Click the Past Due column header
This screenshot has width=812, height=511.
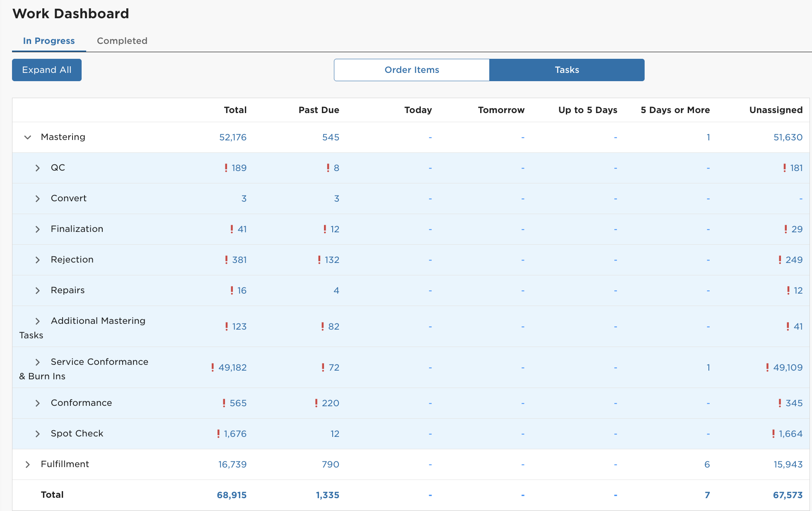coord(319,110)
